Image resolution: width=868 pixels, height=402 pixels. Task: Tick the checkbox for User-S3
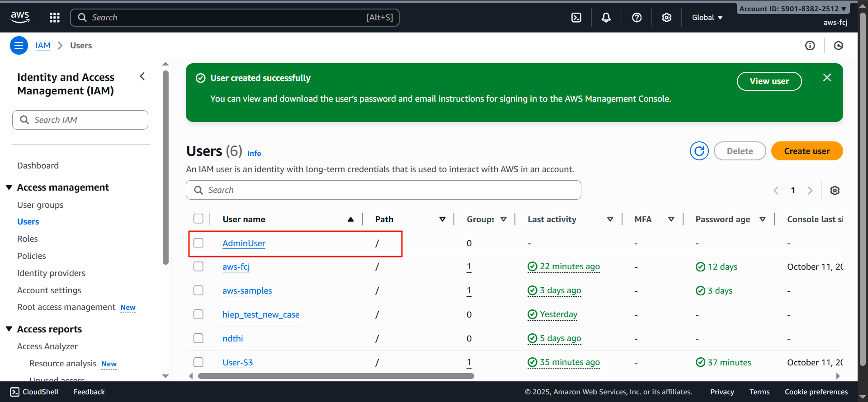click(198, 362)
